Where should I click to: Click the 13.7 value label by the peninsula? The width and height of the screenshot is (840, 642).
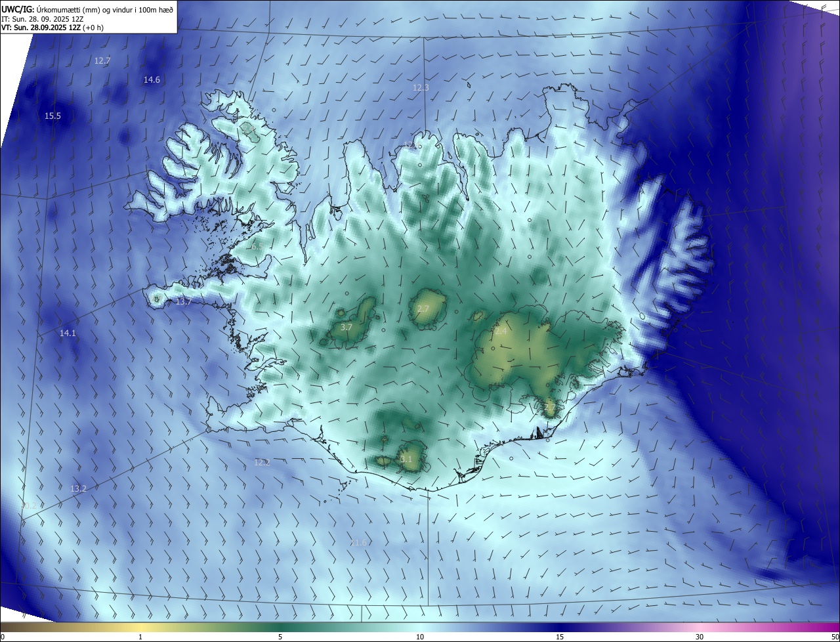(184, 301)
